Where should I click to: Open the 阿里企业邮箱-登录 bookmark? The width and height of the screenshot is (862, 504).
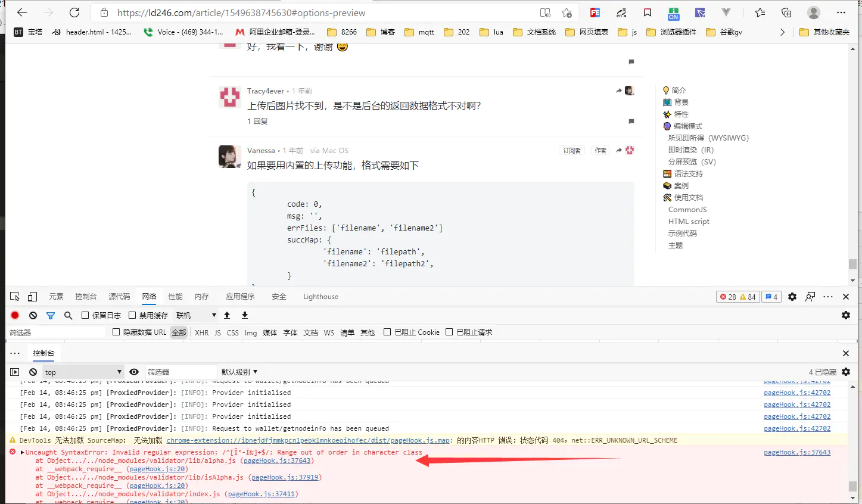275,32
